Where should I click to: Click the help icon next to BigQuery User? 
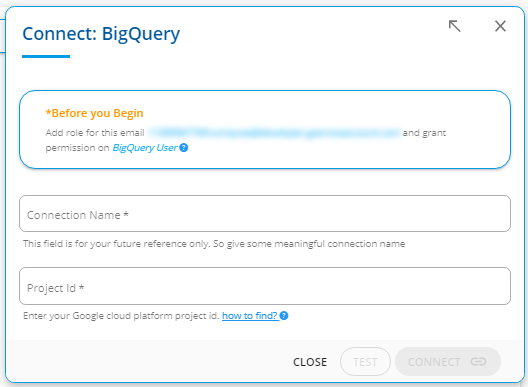(x=184, y=148)
